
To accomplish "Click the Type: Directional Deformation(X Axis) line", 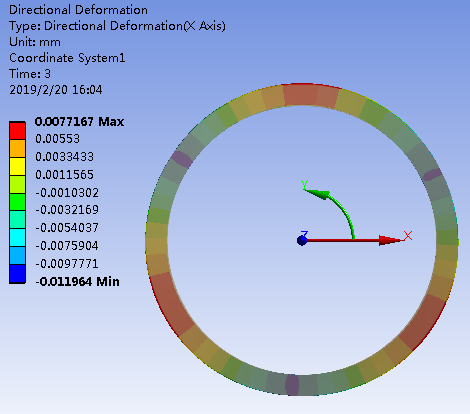I will pos(117,26).
